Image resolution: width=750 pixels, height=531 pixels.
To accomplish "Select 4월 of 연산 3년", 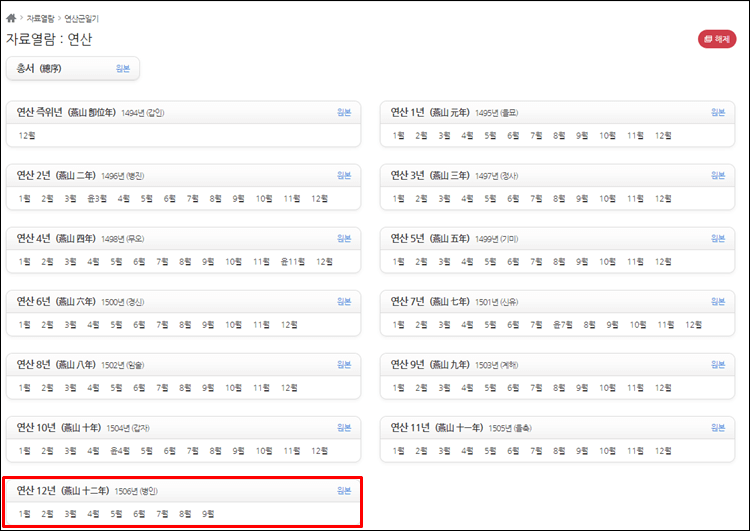I will pos(467,199).
